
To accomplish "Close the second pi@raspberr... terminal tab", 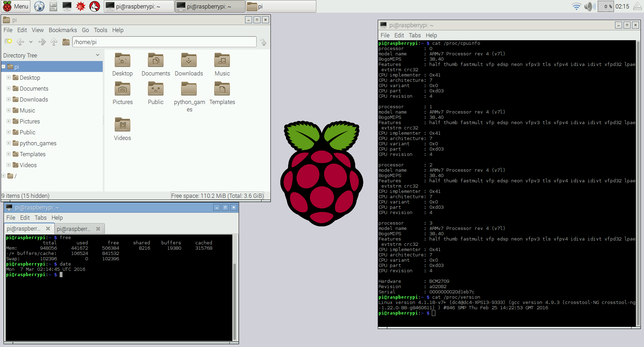I will click(98, 229).
